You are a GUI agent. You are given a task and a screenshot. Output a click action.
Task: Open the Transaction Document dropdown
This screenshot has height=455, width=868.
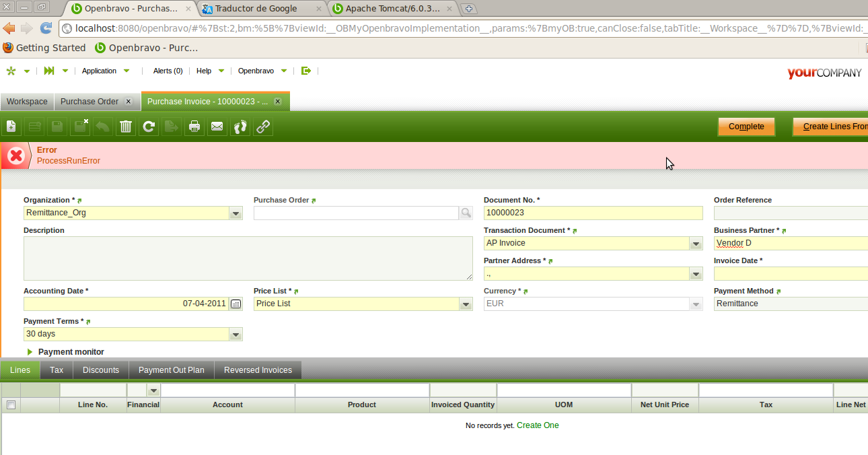coord(696,243)
